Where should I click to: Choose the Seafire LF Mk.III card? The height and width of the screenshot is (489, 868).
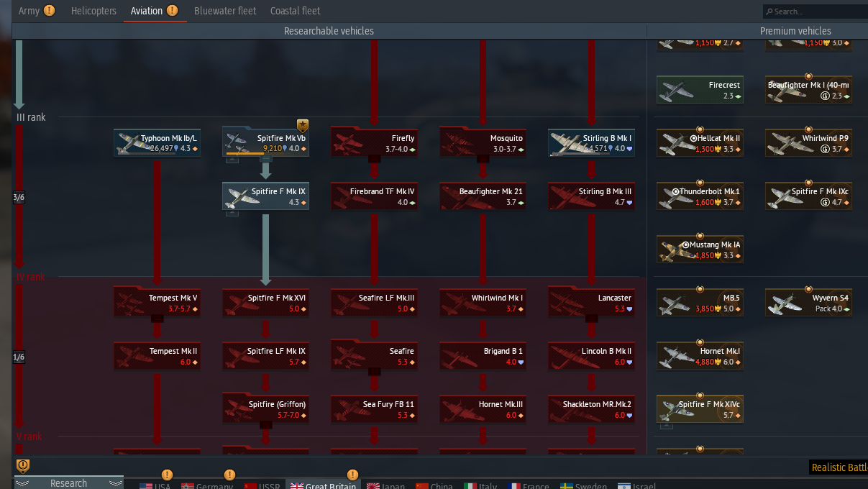tap(374, 302)
